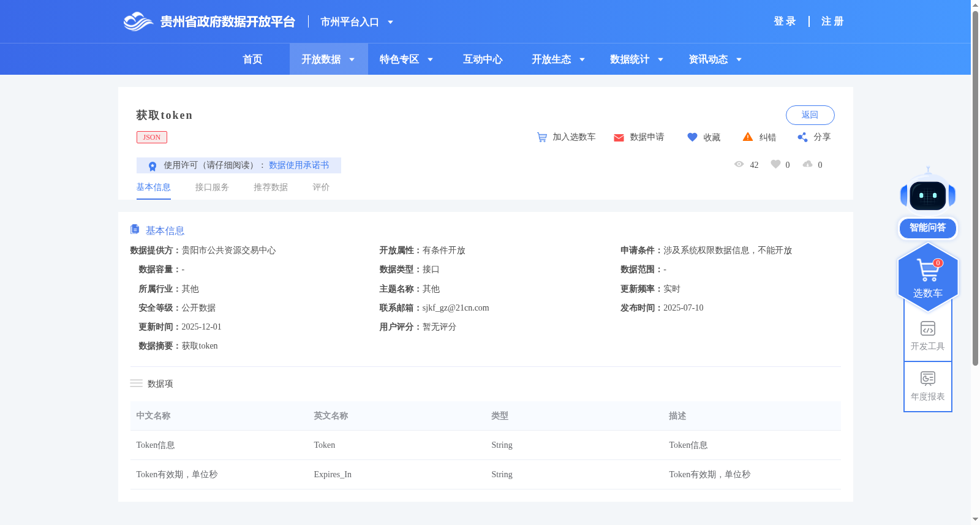The image size is (980, 525).
Task: Click the 公开数据 security level value
Action: tap(198, 308)
